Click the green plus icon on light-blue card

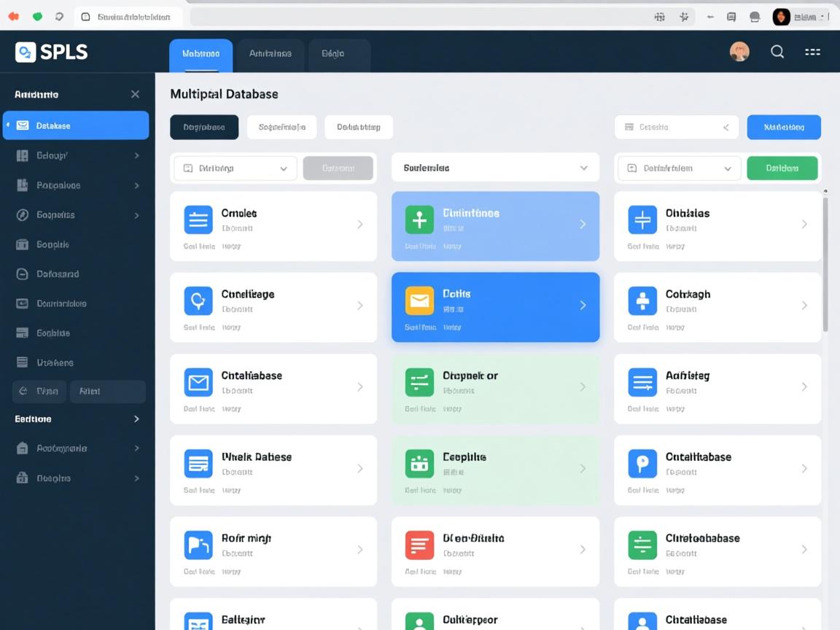click(x=419, y=219)
